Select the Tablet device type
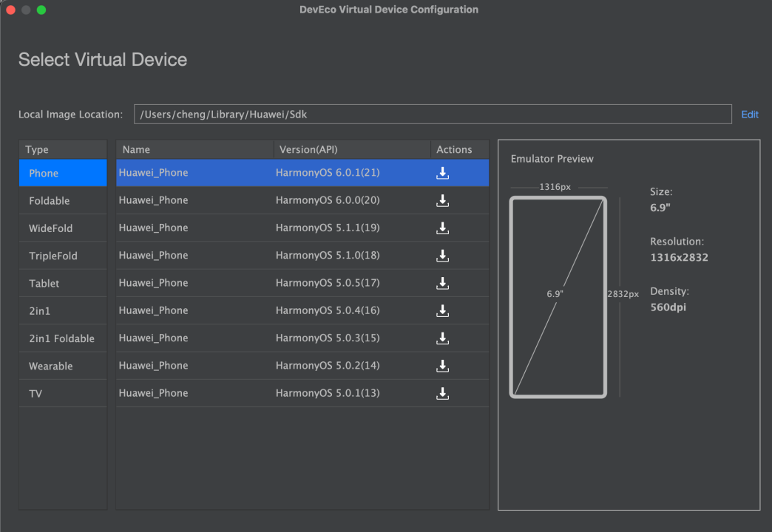The width and height of the screenshot is (772, 532). 63,283
